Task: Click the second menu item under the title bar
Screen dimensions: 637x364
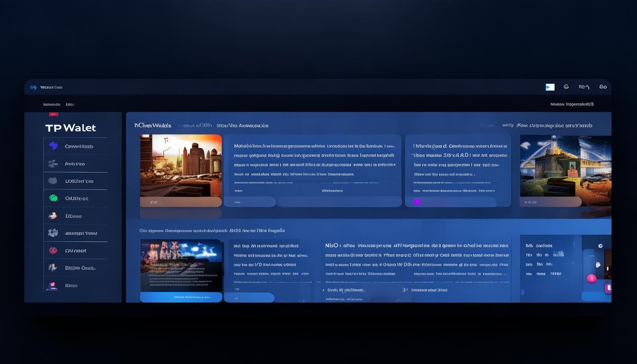Action: coord(70,104)
